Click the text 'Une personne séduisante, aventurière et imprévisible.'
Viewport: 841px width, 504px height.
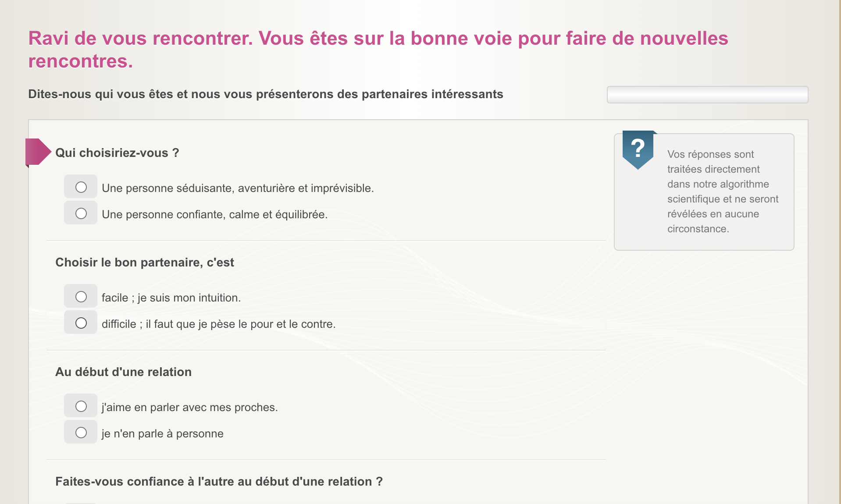(238, 188)
